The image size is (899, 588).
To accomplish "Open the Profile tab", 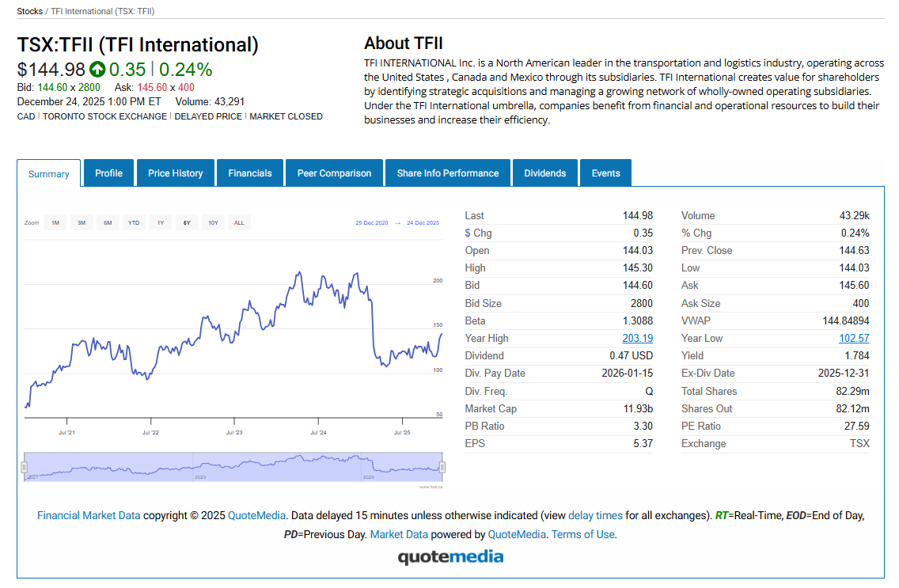I will point(108,173).
